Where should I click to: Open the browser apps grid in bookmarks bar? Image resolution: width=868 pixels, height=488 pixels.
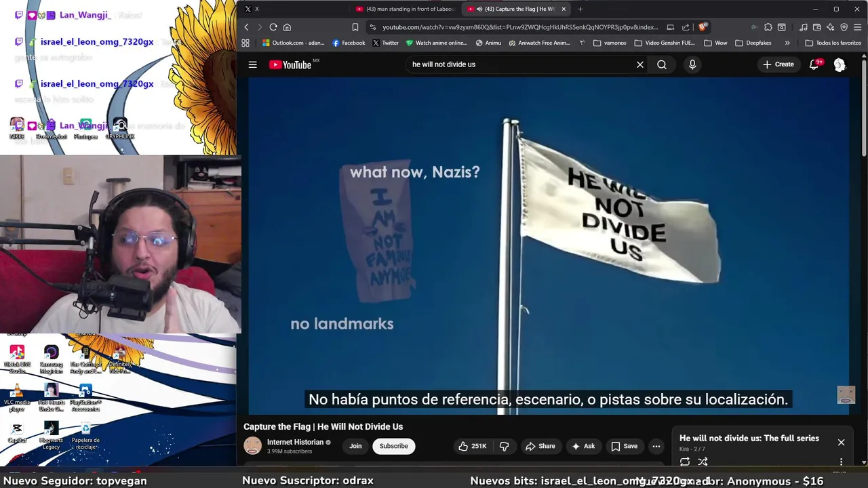click(245, 43)
